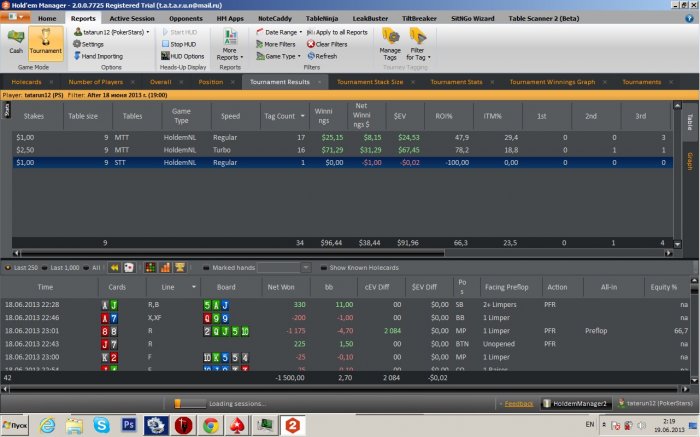The image size is (700, 437).
Task: Open Manage Tags
Action: [390, 44]
